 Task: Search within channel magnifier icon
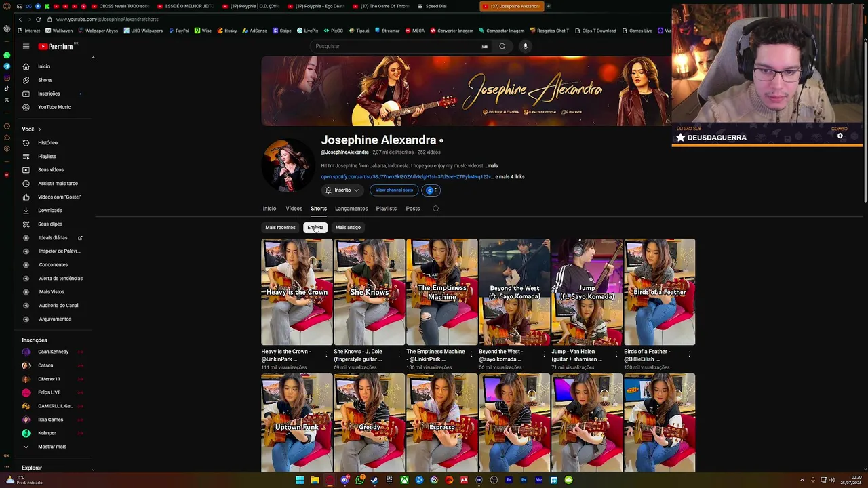tap(436, 209)
